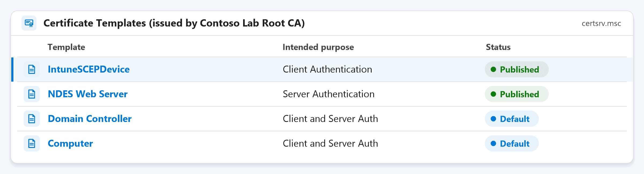Select the Template column header
The width and height of the screenshot is (644, 174).
(x=66, y=47)
